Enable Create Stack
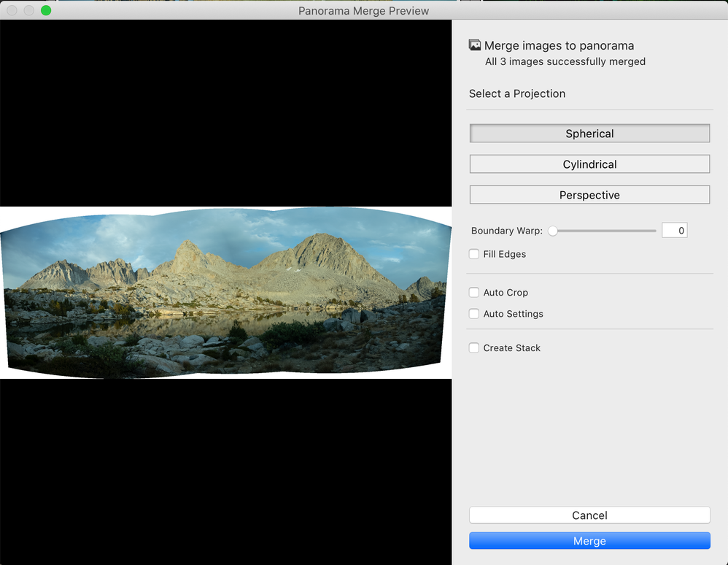728x565 pixels. click(474, 347)
